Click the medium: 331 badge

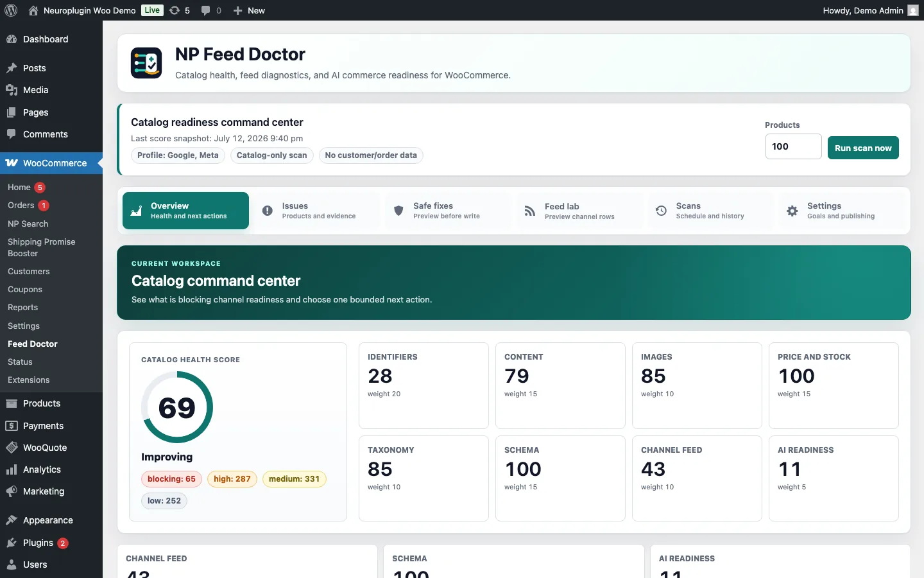(294, 479)
